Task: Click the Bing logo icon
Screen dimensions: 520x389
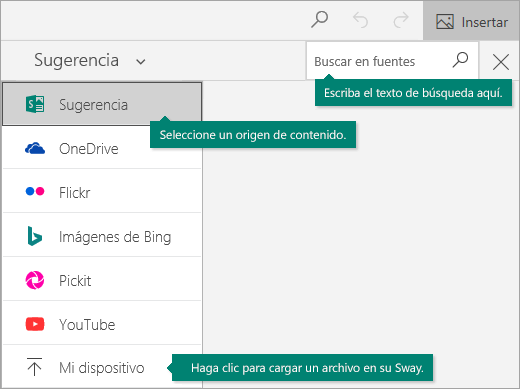Action: 35,236
